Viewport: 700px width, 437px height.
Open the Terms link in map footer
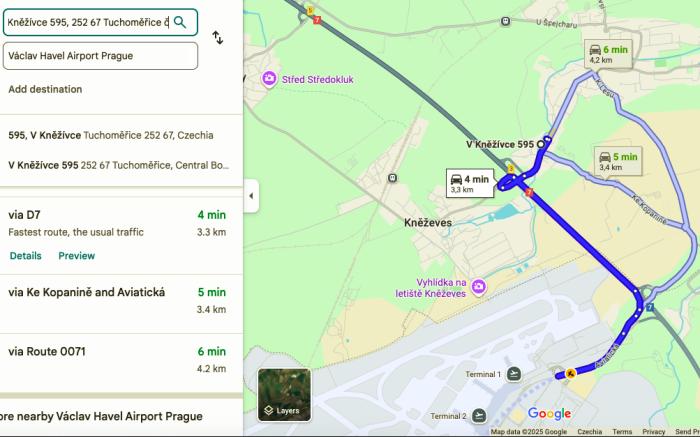[622, 432]
